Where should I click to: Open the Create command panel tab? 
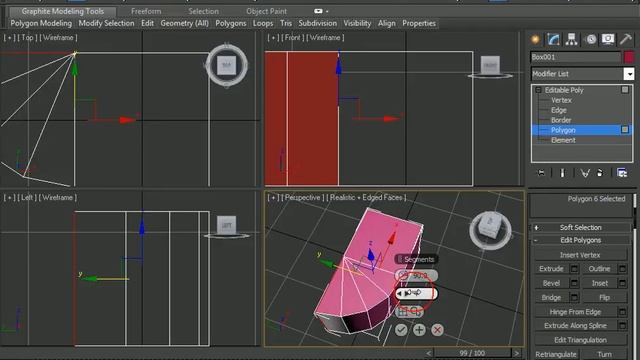[536, 39]
